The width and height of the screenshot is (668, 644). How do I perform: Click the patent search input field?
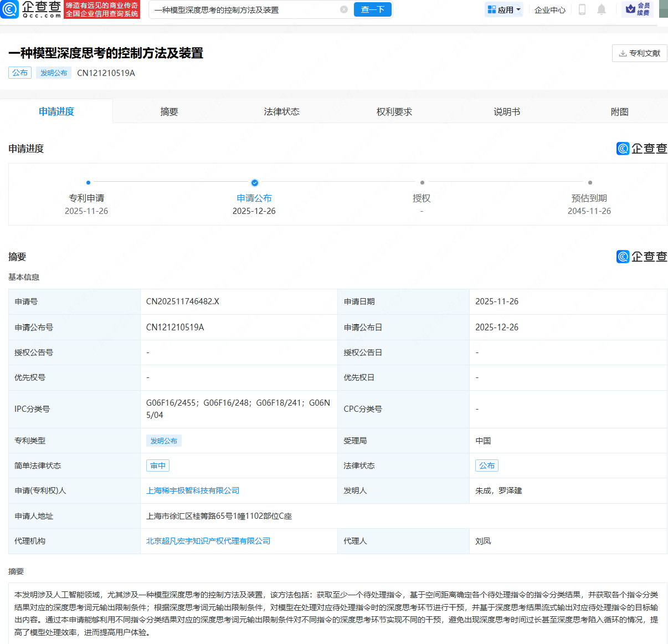(x=244, y=9)
